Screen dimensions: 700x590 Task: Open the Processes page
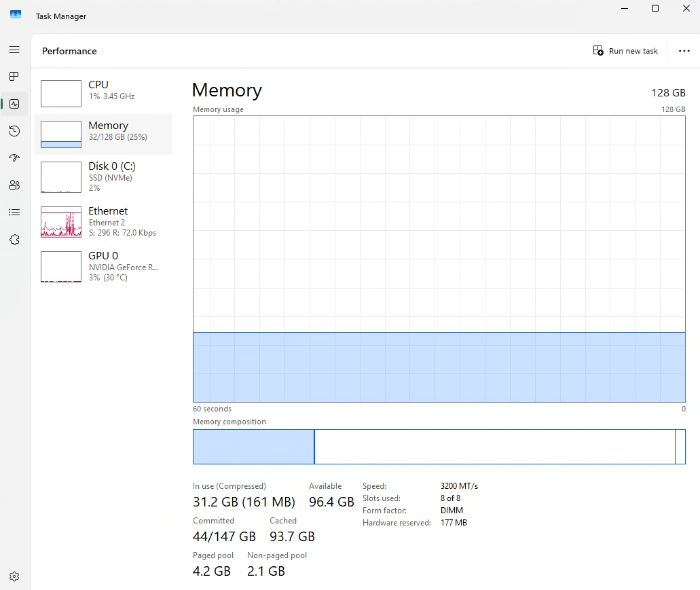[x=14, y=77]
